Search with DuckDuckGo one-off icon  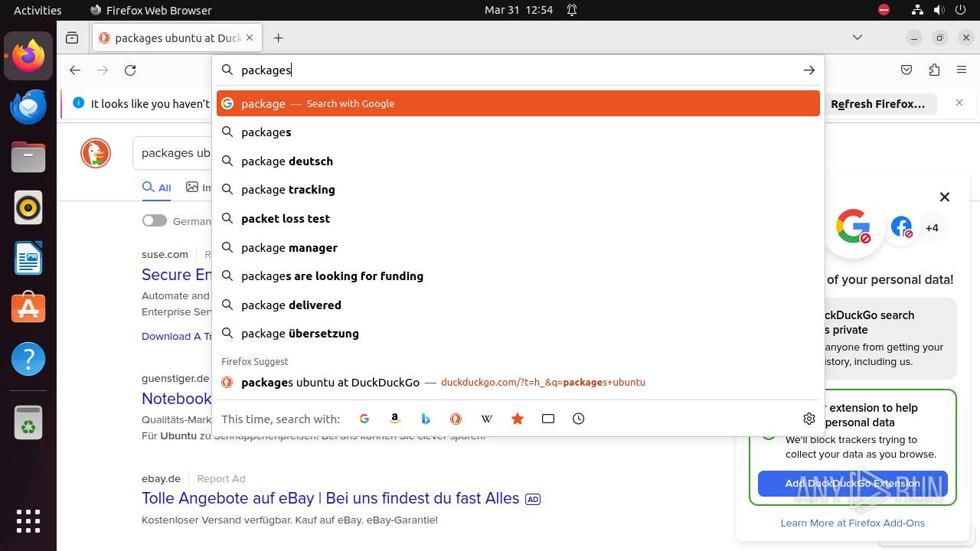tap(456, 419)
